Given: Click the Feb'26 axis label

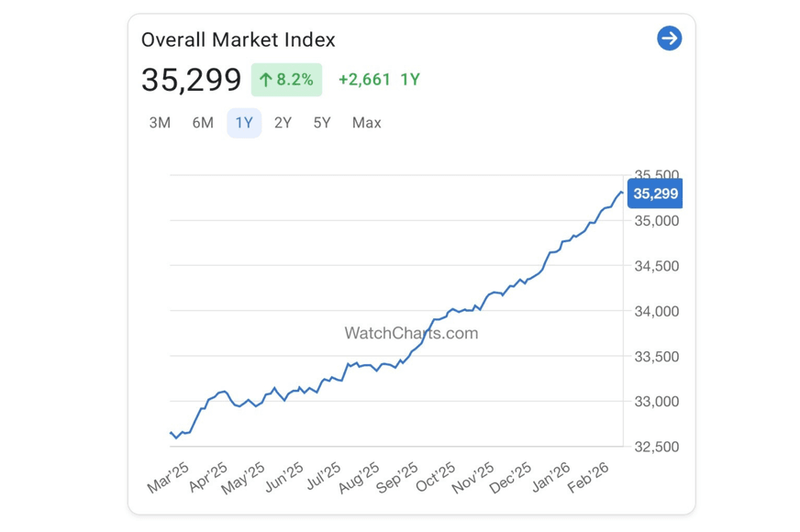Looking at the screenshot, I should [x=587, y=478].
